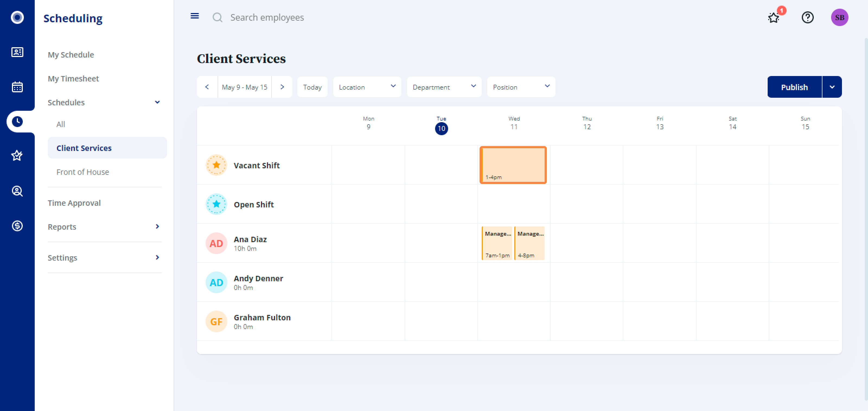
Task: Click the Mon 9 date header
Action: tap(368, 123)
